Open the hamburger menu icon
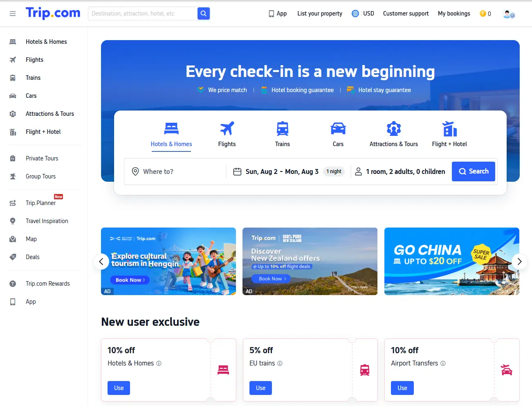 (x=13, y=14)
